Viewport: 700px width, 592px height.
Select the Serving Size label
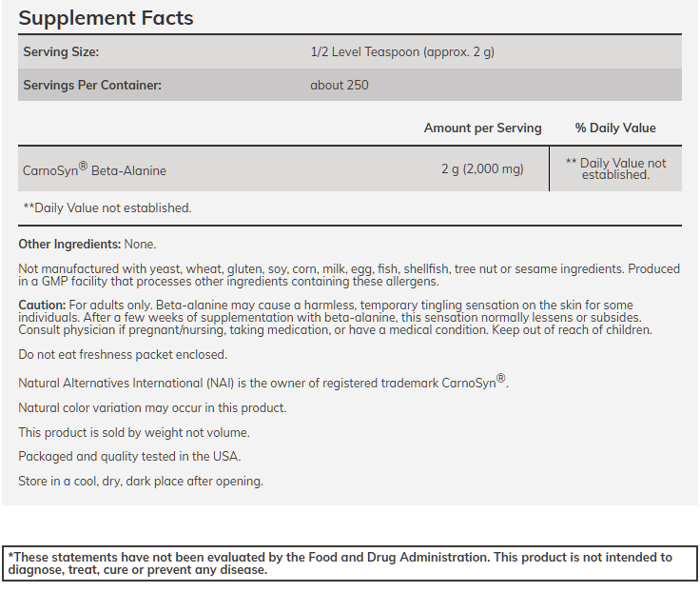point(61,51)
